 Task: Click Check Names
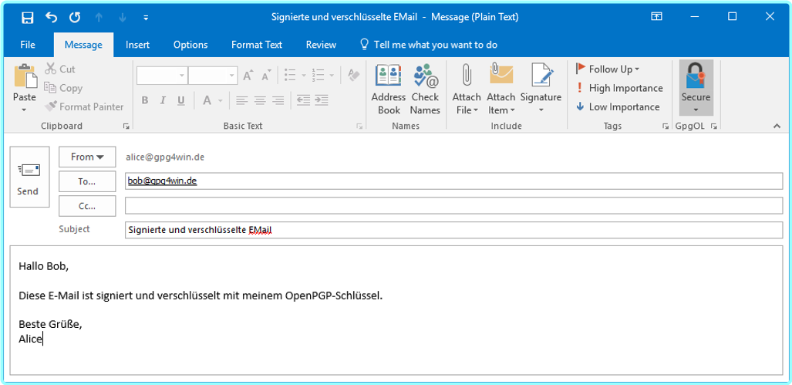click(425, 90)
